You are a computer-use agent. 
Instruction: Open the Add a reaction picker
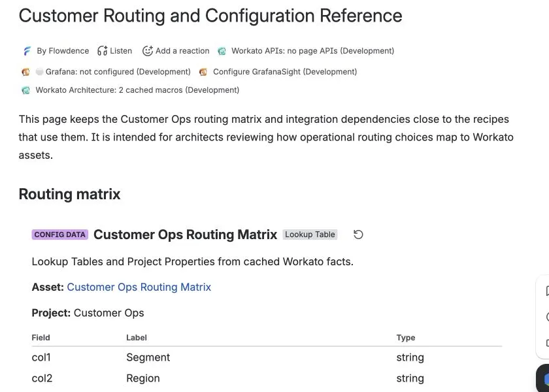(x=182, y=51)
